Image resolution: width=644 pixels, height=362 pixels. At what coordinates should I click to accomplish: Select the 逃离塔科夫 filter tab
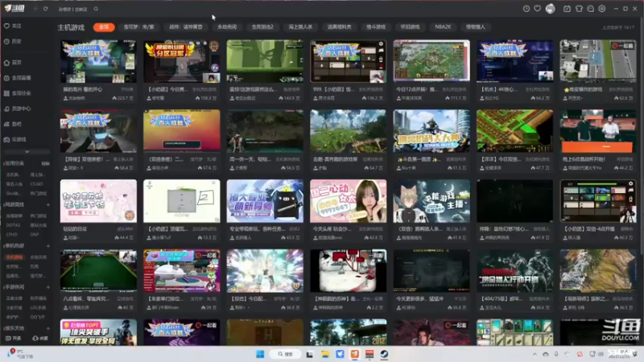coord(339,27)
